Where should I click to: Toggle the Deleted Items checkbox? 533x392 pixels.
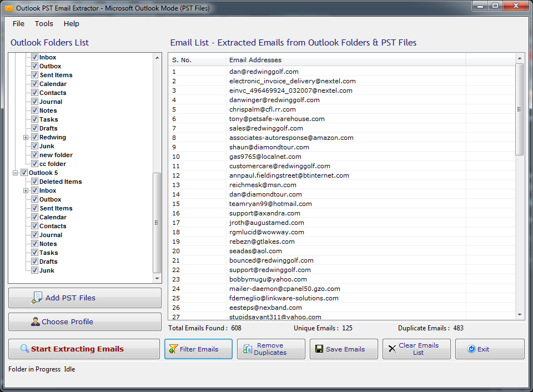34,182
